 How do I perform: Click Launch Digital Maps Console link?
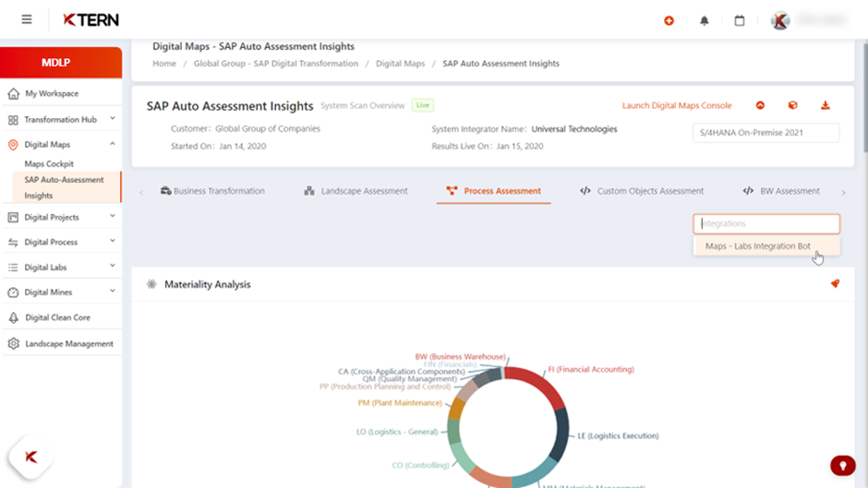coord(677,106)
